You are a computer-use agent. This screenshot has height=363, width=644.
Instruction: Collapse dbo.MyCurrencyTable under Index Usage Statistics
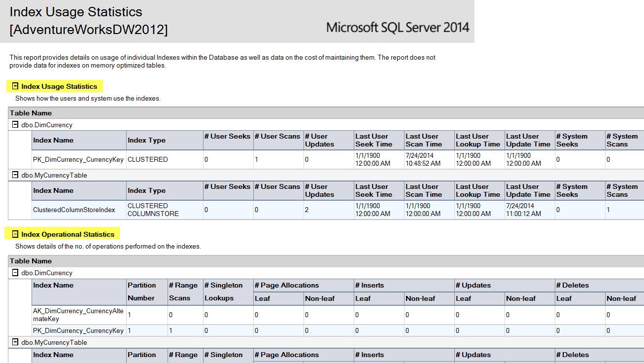tap(15, 175)
